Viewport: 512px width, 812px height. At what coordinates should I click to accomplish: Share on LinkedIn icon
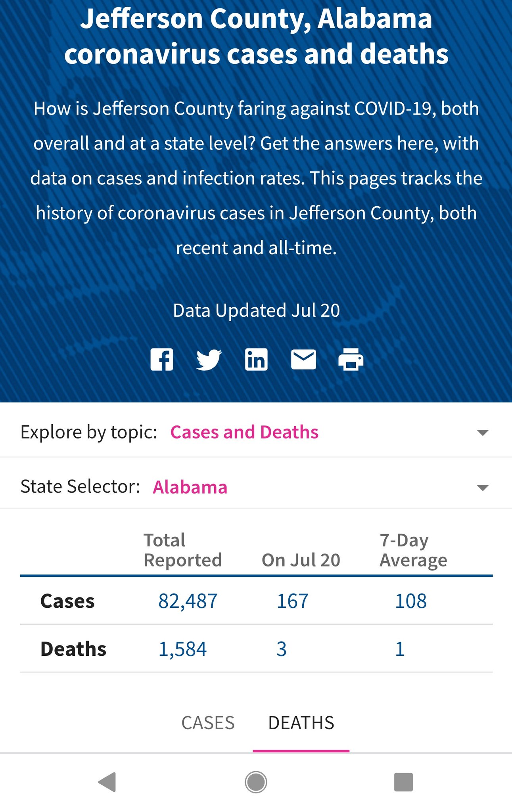click(256, 360)
